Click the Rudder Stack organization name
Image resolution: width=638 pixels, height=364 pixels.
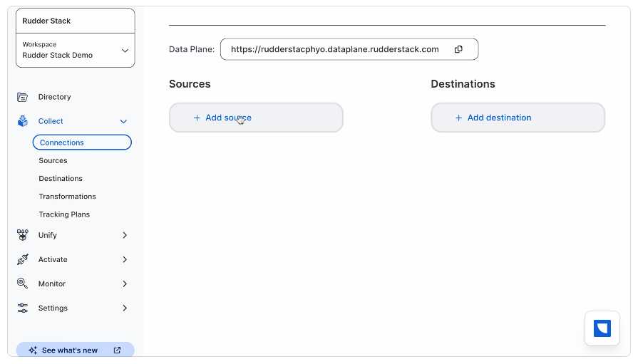pyautogui.click(x=46, y=21)
